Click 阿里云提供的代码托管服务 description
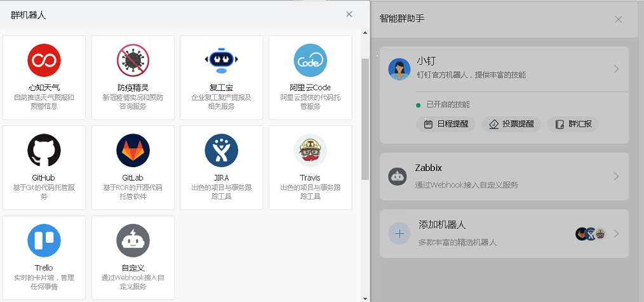The image size is (644, 302). click(x=310, y=102)
